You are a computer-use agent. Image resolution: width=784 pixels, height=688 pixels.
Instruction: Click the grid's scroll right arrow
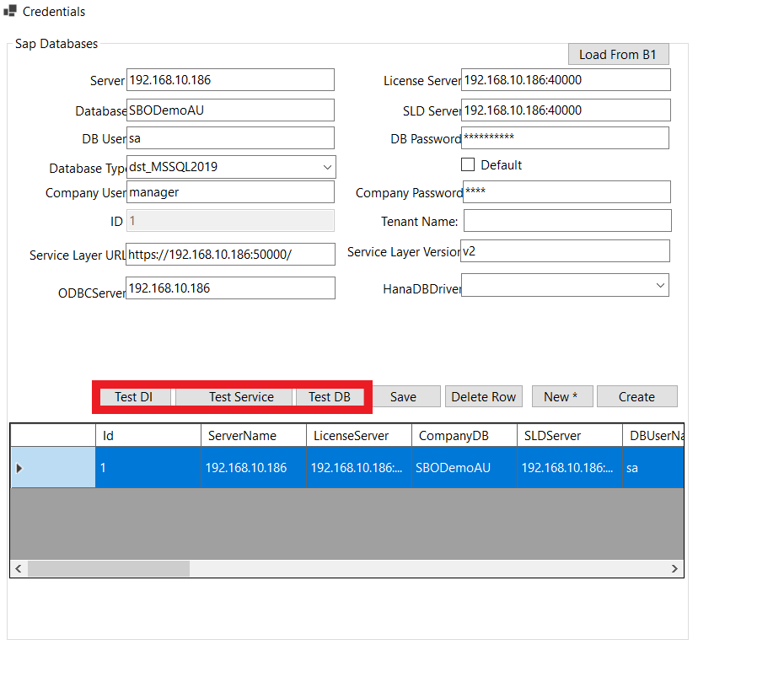pos(674,568)
